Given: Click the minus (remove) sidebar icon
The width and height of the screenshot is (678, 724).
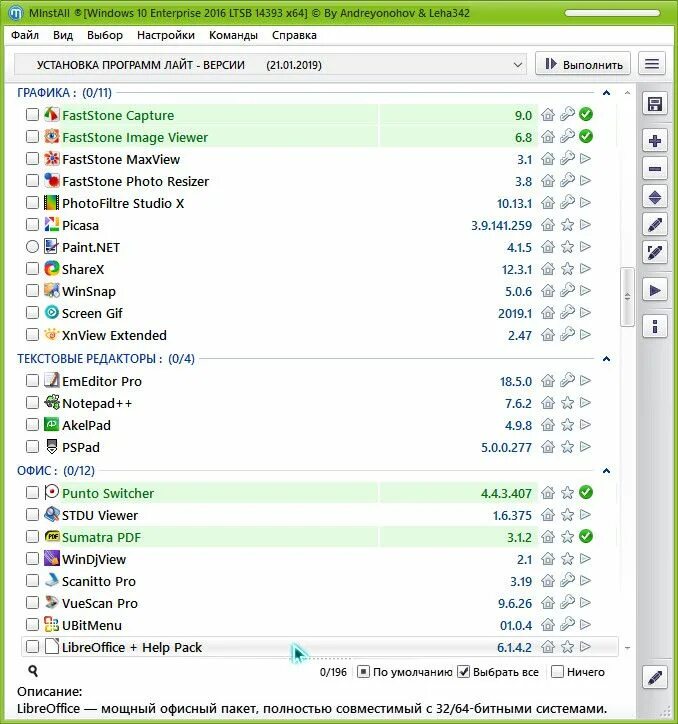Looking at the screenshot, I should pyautogui.click(x=654, y=169).
